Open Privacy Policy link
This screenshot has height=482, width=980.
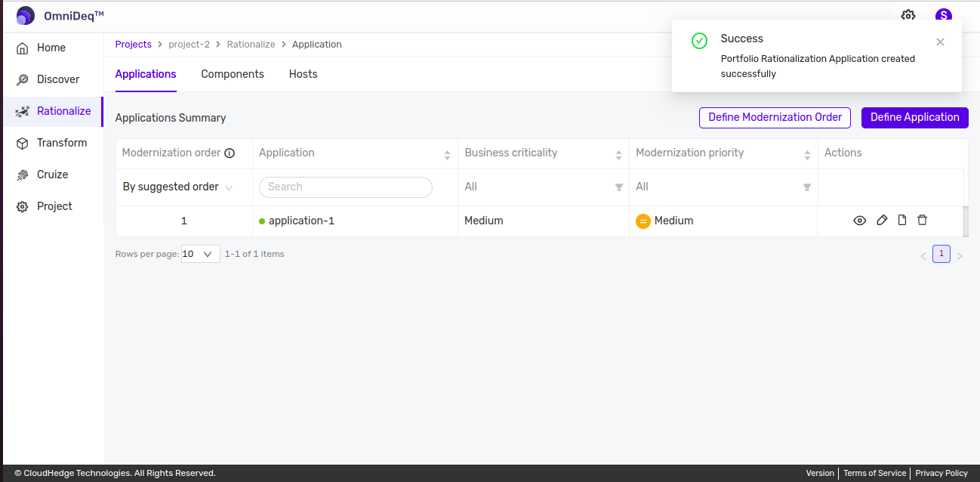click(x=941, y=473)
